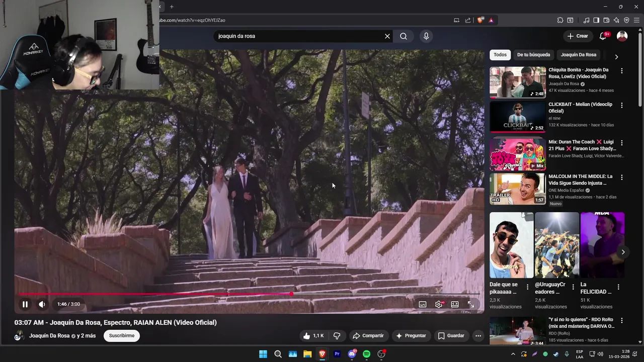
Task: Open Spotify from the taskbar
Action: pos(367,354)
